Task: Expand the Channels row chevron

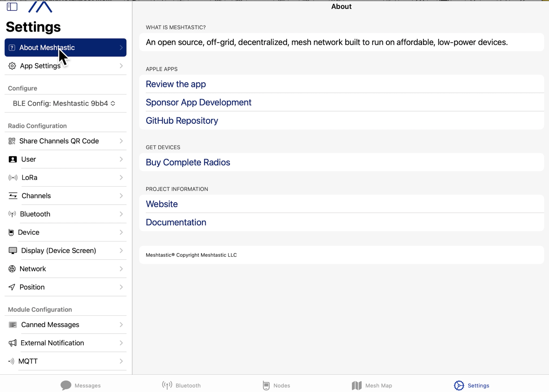Action: point(121,196)
